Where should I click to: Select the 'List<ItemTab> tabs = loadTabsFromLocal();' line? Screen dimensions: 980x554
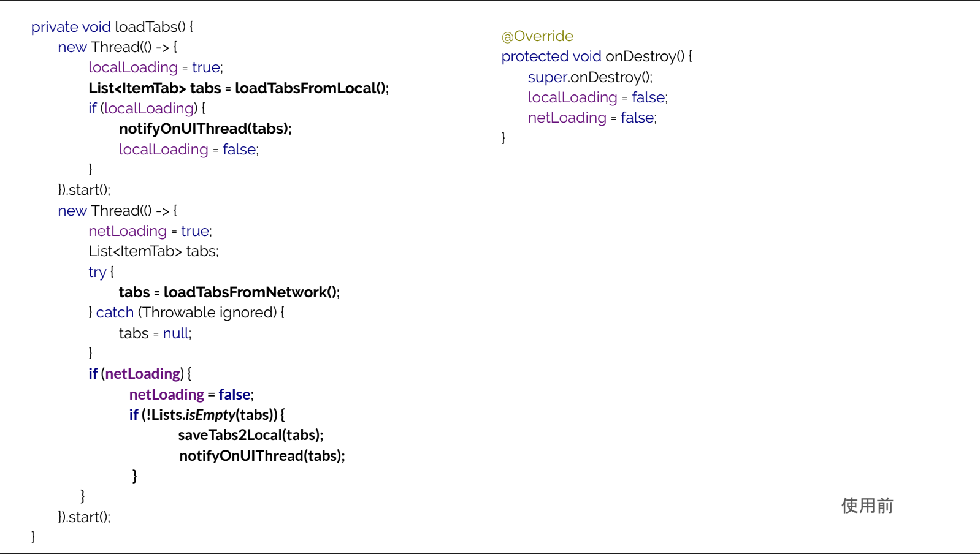239,88
